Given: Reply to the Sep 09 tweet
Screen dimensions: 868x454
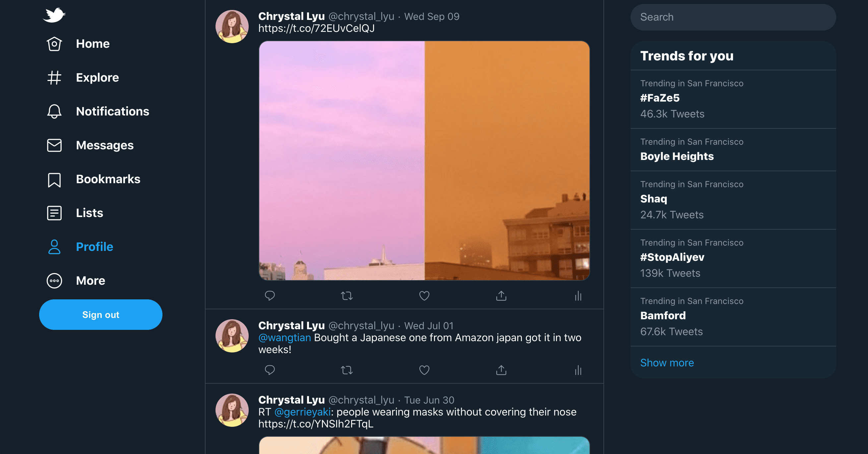Looking at the screenshot, I should [270, 296].
